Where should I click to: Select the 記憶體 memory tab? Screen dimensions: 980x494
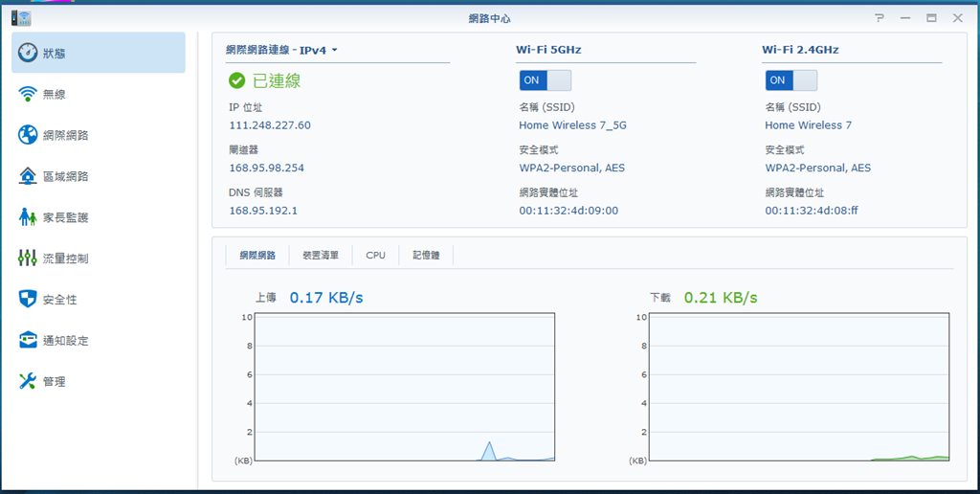[426, 256]
